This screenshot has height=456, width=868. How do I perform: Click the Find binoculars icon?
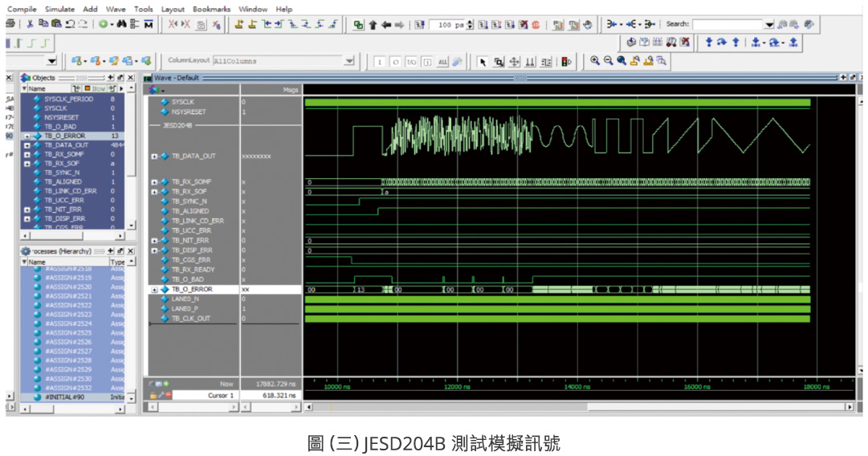click(x=121, y=25)
